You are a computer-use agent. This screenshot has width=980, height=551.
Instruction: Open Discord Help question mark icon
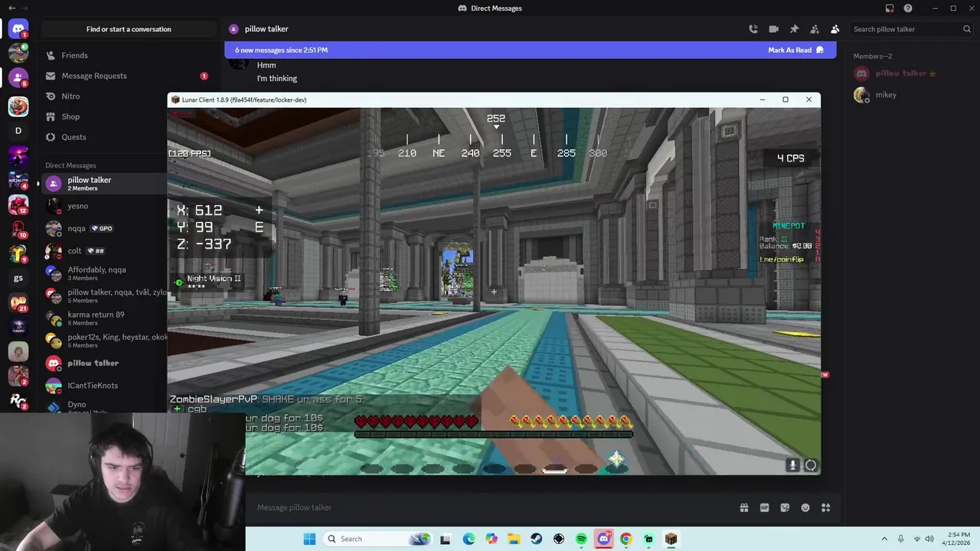tap(908, 8)
